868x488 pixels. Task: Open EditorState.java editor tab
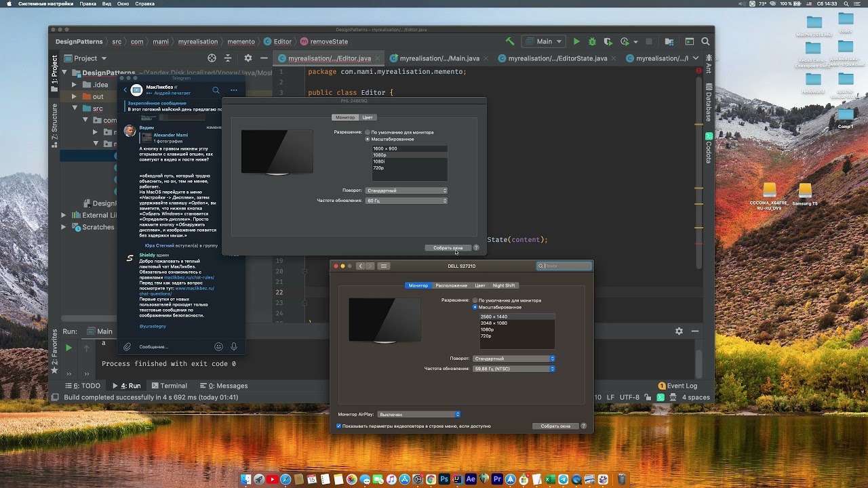click(557, 58)
